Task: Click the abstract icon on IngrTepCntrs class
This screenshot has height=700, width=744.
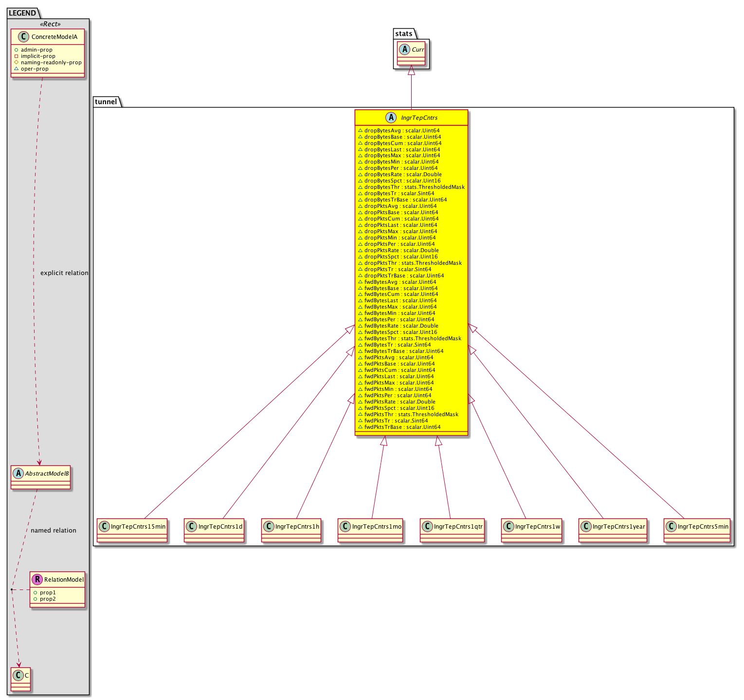Action: tap(391, 117)
